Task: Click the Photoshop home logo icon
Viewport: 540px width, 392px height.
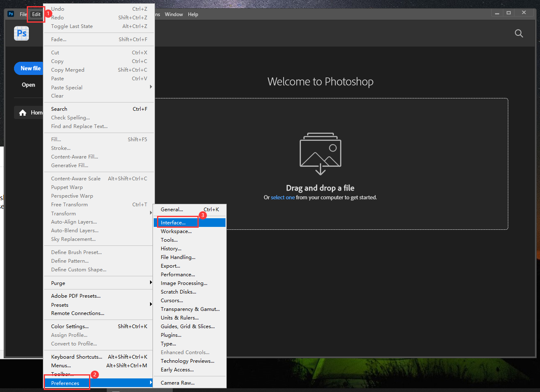Action: [x=21, y=33]
